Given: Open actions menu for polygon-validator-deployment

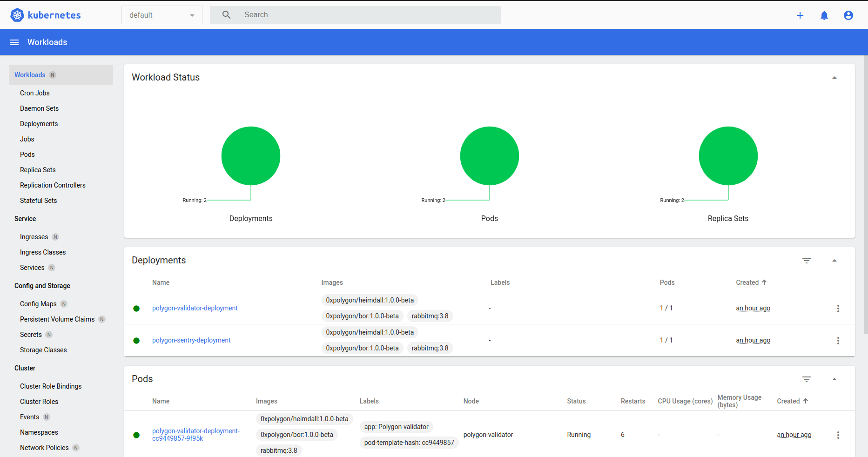Looking at the screenshot, I should point(838,309).
